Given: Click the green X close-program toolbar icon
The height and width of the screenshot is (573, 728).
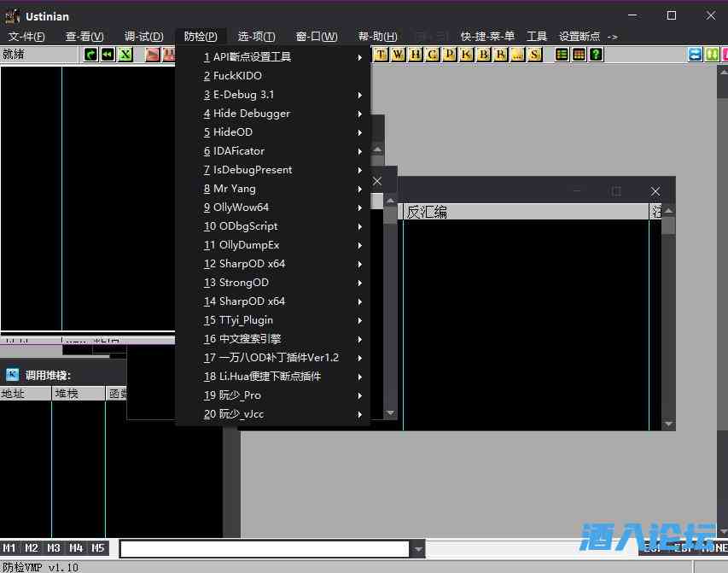Looking at the screenshot, I should pyautogui.click(x=125, y=55).
